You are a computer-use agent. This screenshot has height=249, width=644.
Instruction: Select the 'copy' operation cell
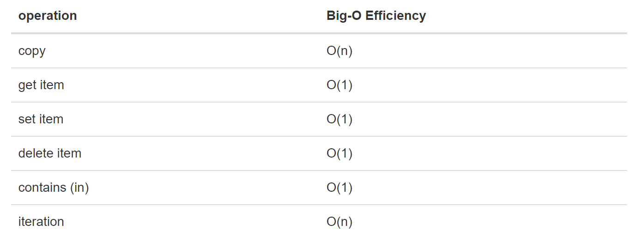coord(32,51)
